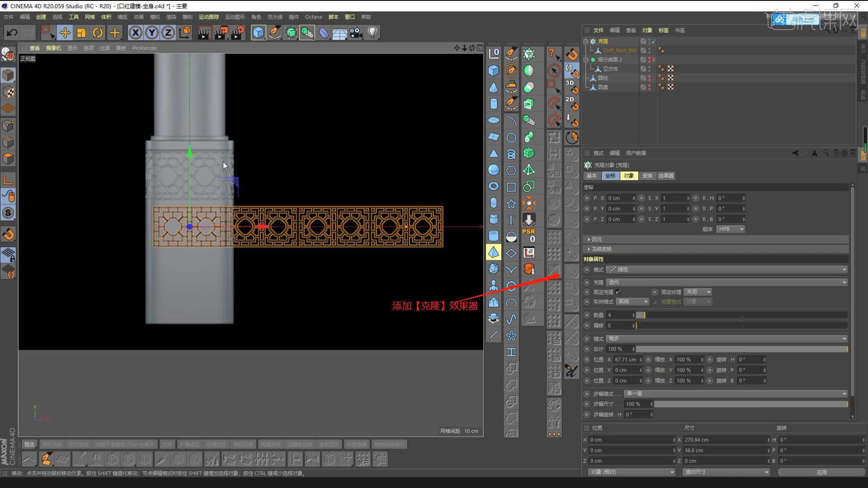This screenshot has height=488, width=868.
Task: Select the Scale tool in top toolbar
Action: (81, 33)
